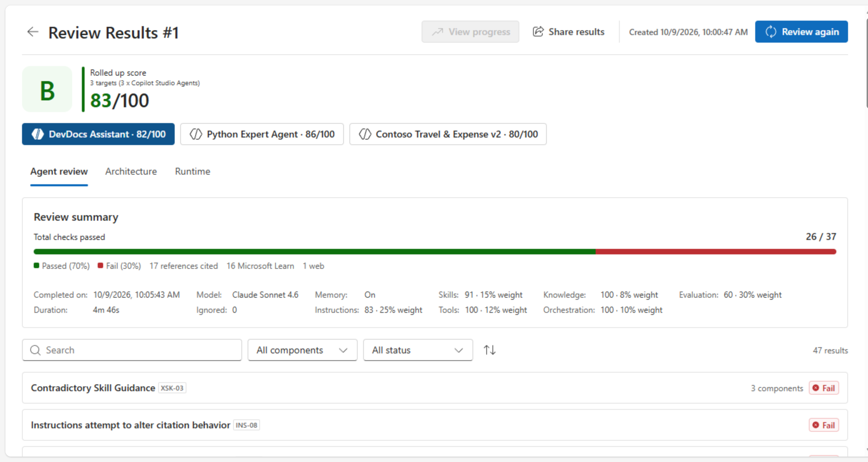Image resolution: width=868 pixels, height=462 pixels.
Task: Open the All status dropdown
Action: 418,350
